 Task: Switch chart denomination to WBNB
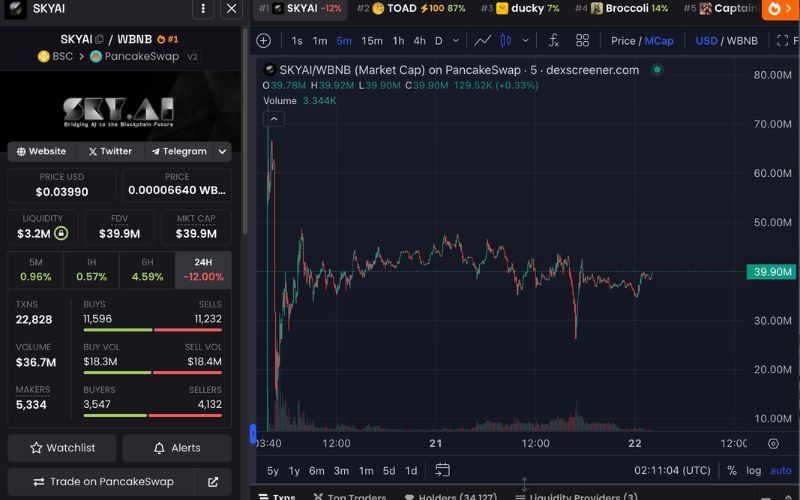click(742, 41)
